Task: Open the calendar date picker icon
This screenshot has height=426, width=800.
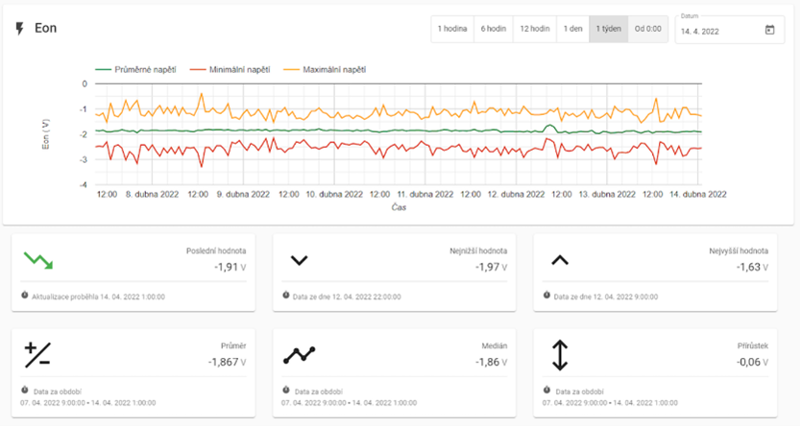Action: [x=769, y=30]
